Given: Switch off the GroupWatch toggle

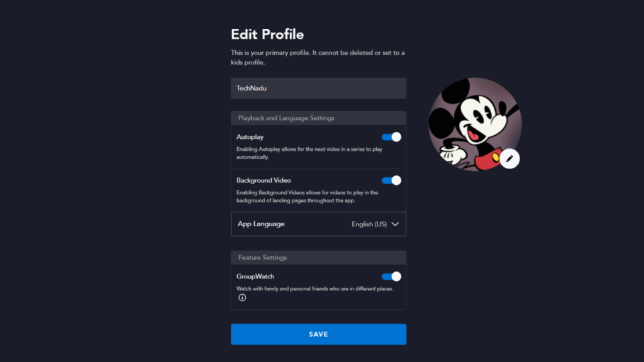Looking at the screenshot, I should (x=391, y=277).
